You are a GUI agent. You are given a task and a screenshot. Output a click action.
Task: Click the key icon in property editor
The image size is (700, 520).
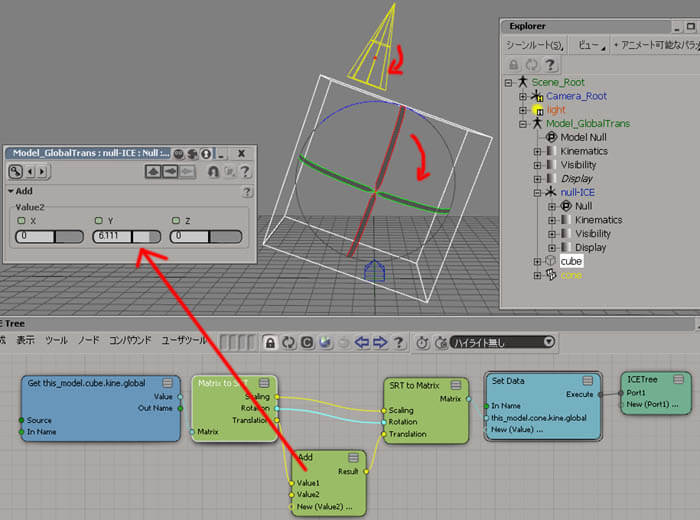click(x=17, y=172)
